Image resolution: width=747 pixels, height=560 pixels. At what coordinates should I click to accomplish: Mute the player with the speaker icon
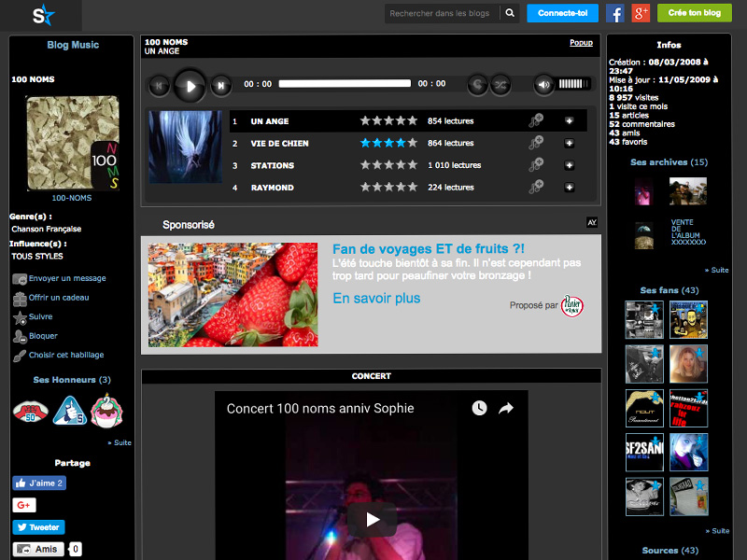[x=543, y=85]
